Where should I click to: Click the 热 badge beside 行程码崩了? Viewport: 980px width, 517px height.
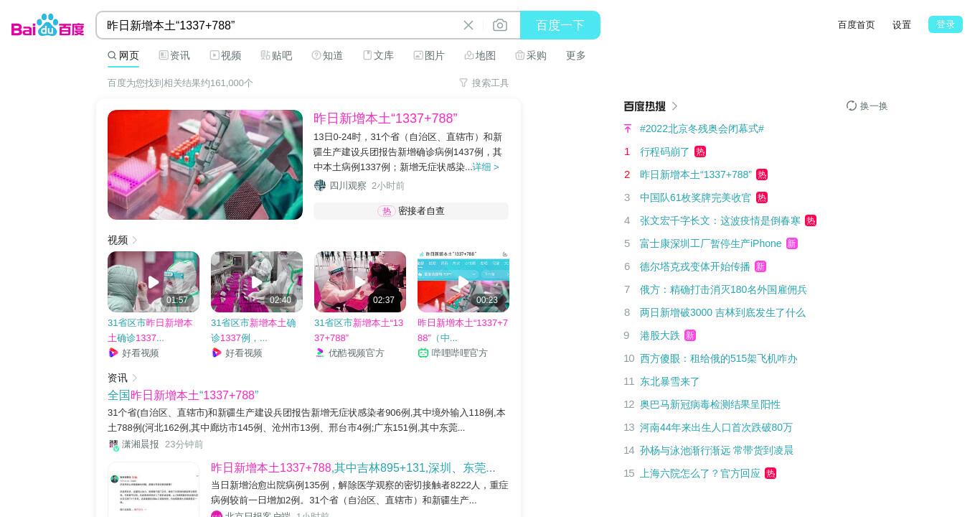tap(700, 152)
